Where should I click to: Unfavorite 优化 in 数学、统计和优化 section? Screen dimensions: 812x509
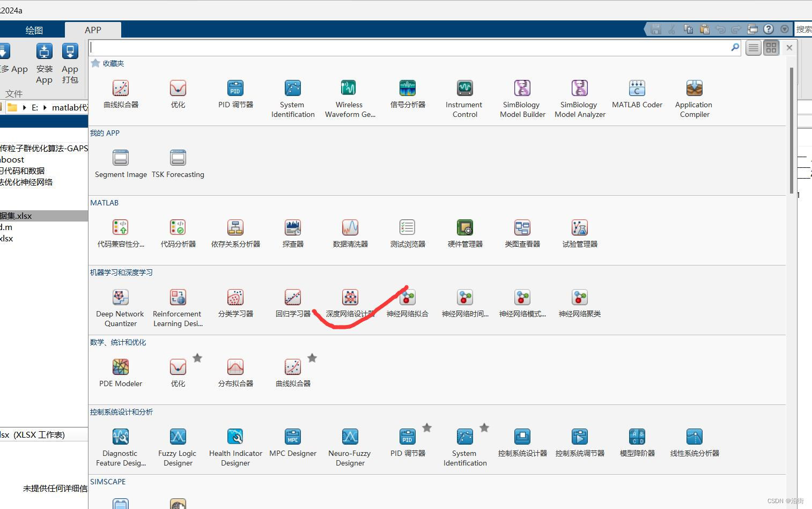(x=197, y=358)
